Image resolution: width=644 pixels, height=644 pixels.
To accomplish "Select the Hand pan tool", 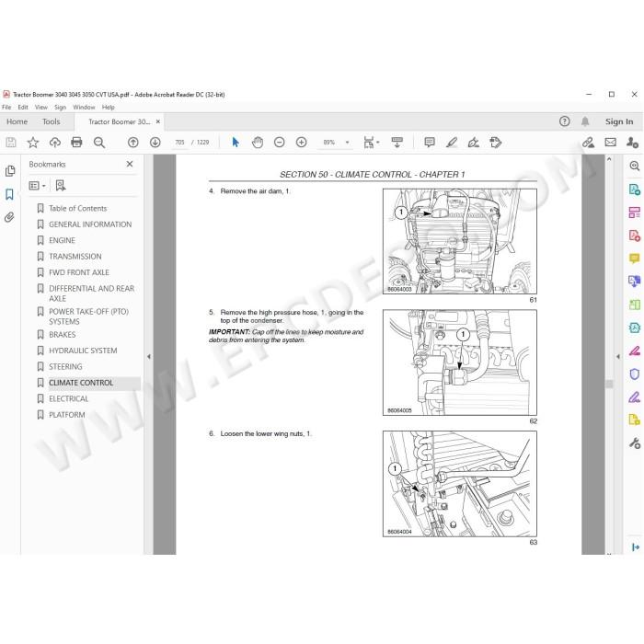I will click(x=258, y=143).
